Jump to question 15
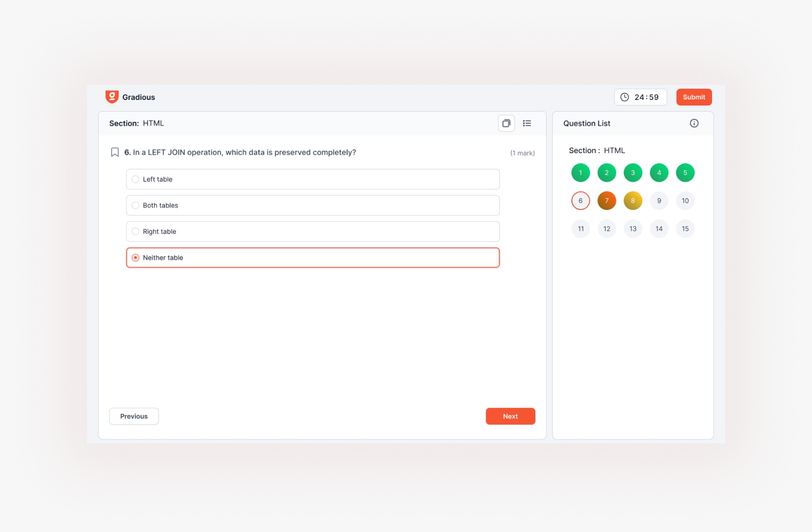This screenshot has width=812, height=532. [x=685, y=229]
